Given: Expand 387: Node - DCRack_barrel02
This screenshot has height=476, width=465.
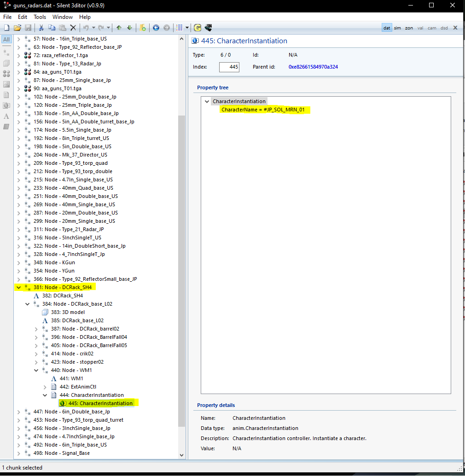Looking at the screenshot, I should (36, 329).
